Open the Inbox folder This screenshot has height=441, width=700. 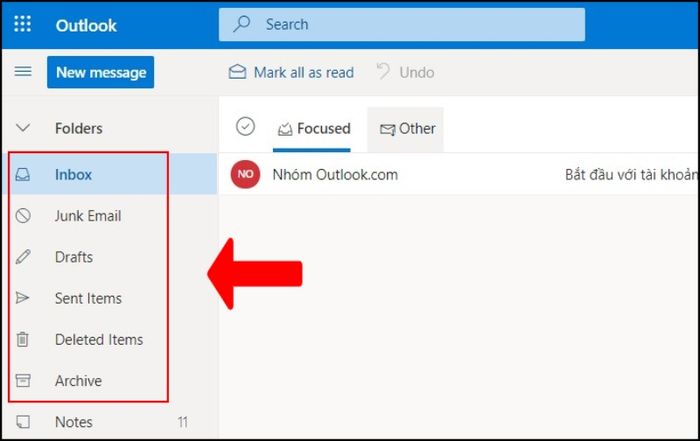pyautogui.click(x=109, y=174)
